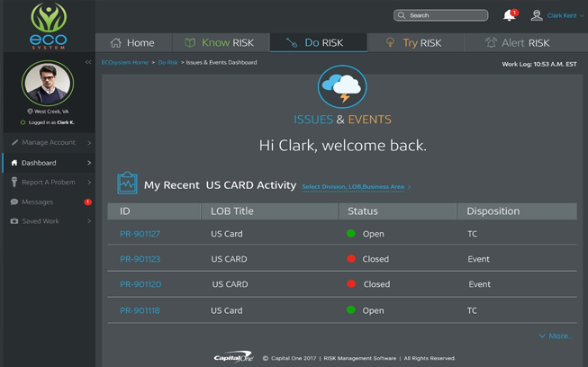
Task: Click the LOB Title column header
Action: coord(269,211)
